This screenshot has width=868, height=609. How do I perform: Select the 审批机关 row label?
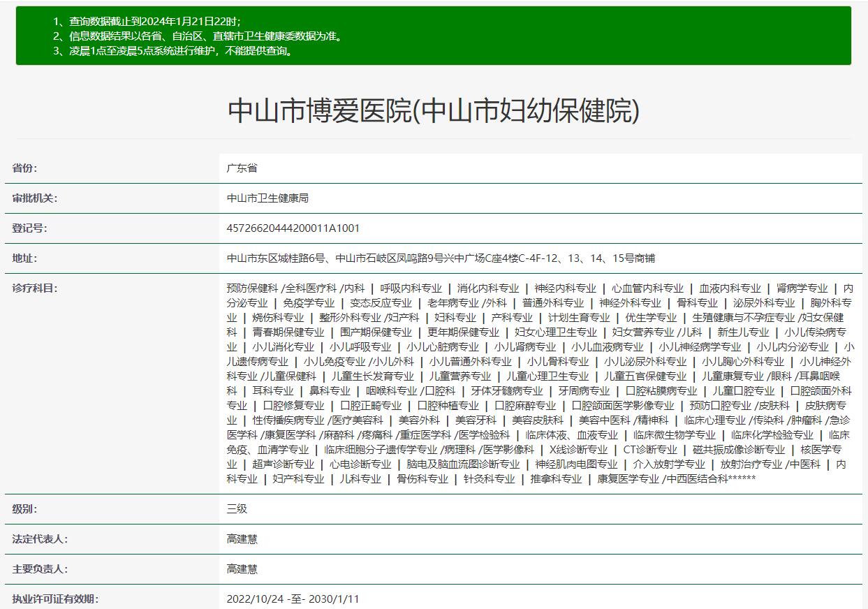tap(35, 198)
